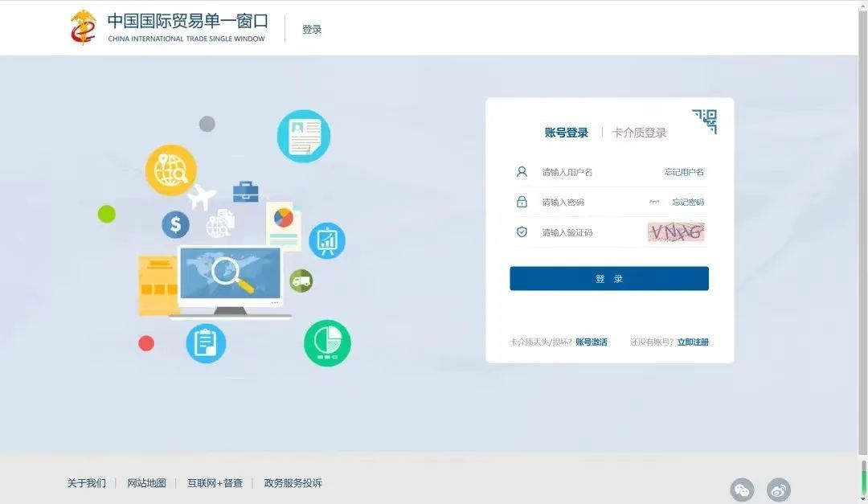Click the yellow globe search illustration icon
The image size is (868, 504).
170,170
